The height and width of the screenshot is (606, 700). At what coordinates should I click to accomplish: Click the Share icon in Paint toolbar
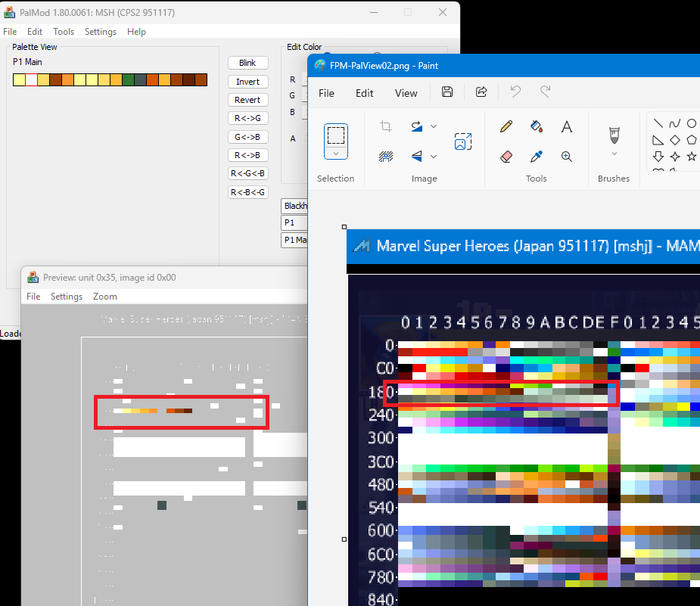[481, 92]
